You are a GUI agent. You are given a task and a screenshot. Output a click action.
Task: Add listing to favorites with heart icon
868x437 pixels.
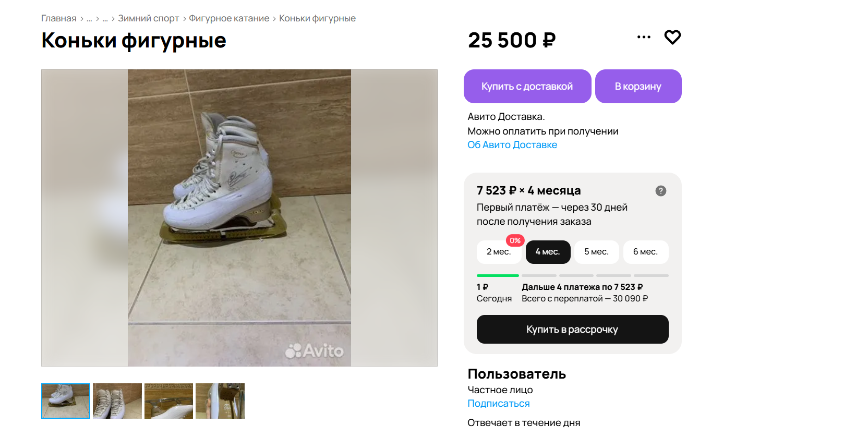[x=672, y=37]
